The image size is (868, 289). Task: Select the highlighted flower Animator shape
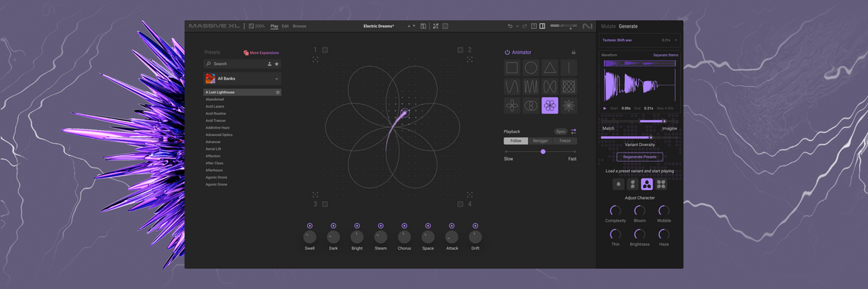click(550, 105)
